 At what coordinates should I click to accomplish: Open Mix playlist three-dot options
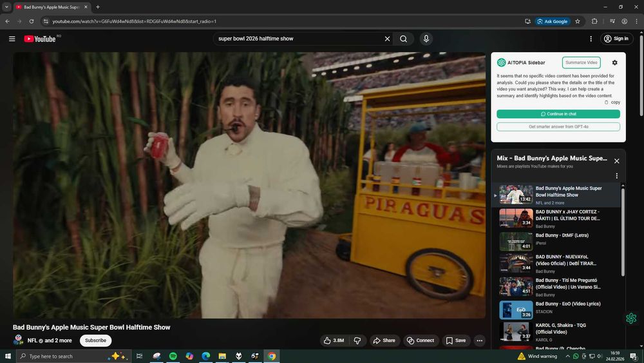616,176
